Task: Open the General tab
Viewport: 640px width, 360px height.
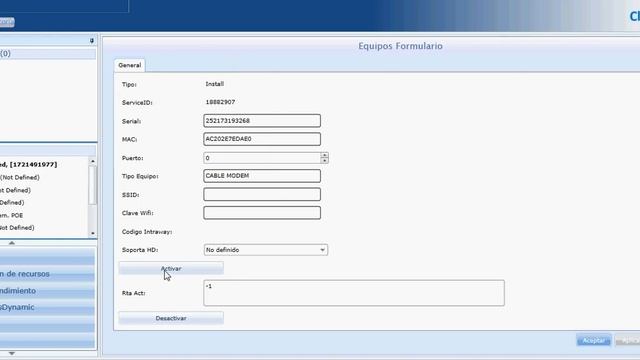Action: pos(129,65)
